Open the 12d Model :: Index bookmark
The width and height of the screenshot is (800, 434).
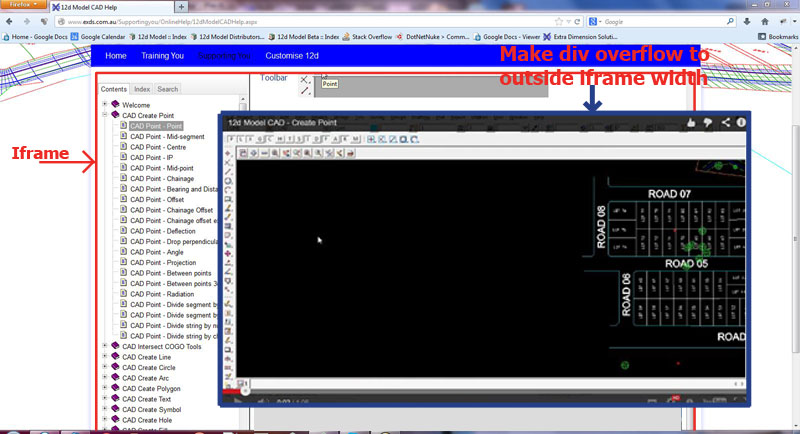pyautogui.click(x=158, y=37)
